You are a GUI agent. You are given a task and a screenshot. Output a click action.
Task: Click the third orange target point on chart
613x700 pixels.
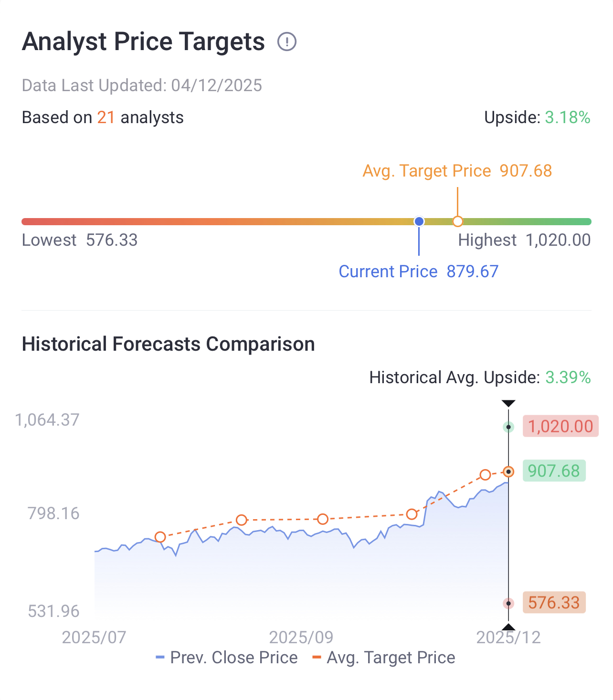point(323,519)
